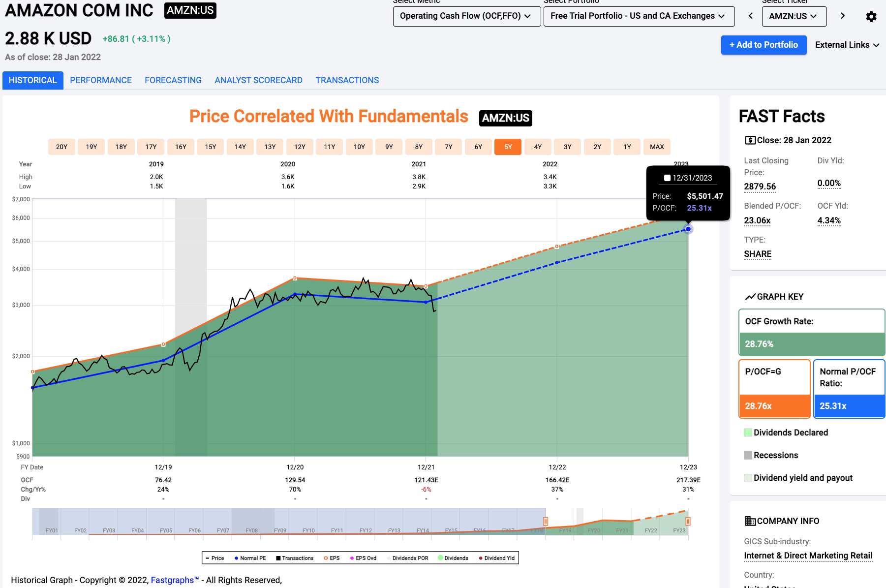Viewport: 886px width, 588px height.
Task: Open the Free Trial Portfolio dropdown
Action: pos(639,16)
